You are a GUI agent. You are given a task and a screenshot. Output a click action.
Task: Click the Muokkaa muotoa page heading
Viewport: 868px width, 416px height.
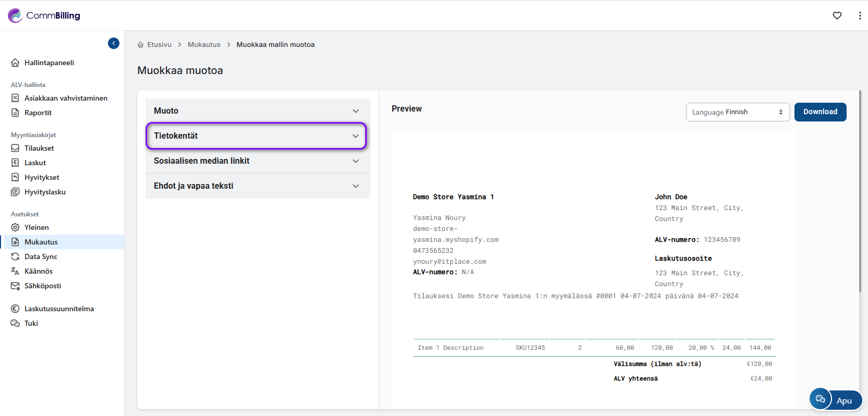180,70
